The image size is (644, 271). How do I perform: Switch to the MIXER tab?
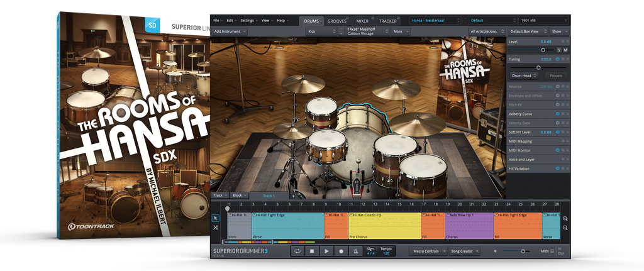pyautogui.click(x=363, y=21)
